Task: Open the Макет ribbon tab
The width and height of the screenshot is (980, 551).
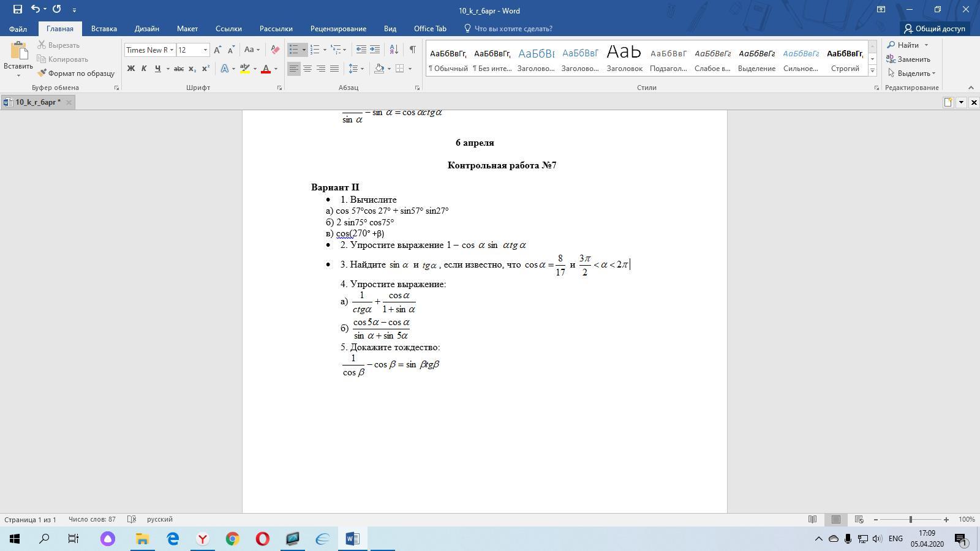Action: coord(187,29)
